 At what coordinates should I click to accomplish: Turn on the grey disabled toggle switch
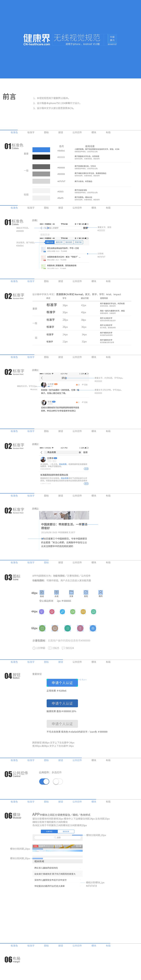[58, 781]
